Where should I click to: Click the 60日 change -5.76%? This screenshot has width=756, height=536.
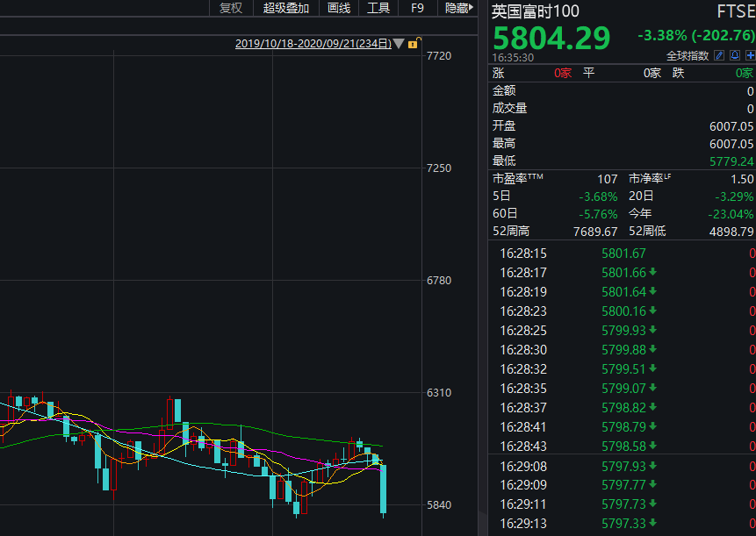tap(598, 214)
